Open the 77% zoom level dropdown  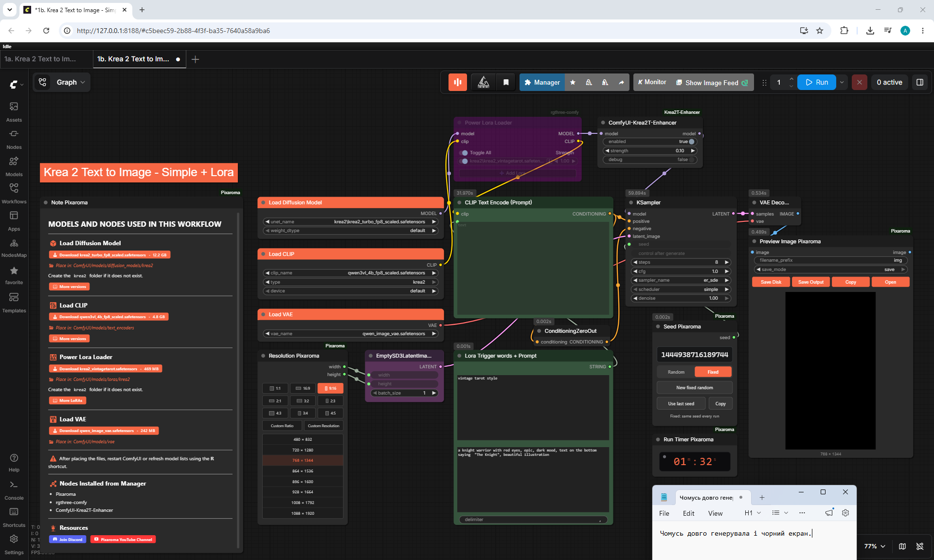(875, 546)
